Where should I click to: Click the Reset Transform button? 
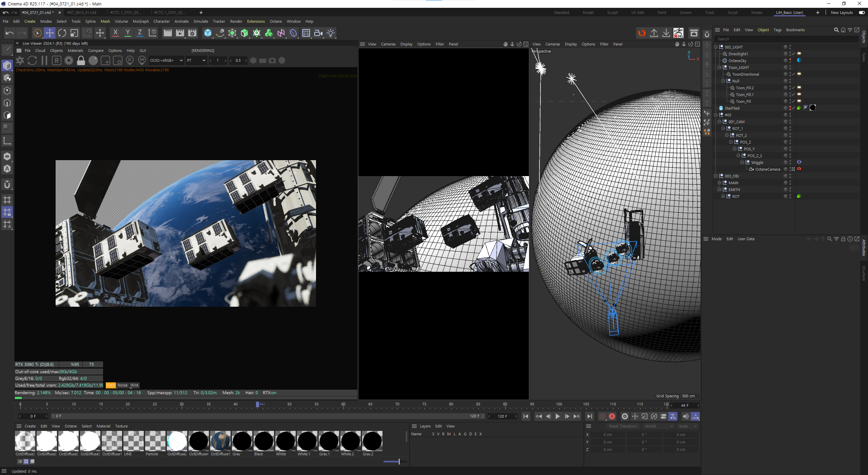pyautogui.click(x=623, y=426)
